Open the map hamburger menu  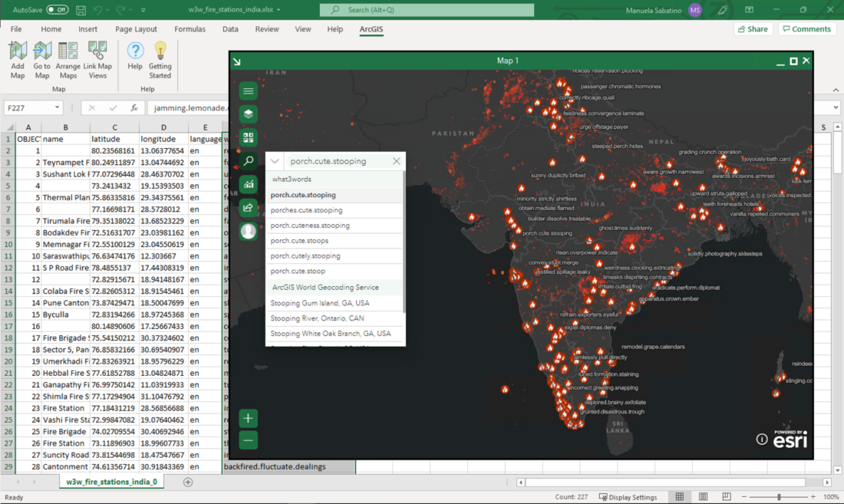coord(248,91)
